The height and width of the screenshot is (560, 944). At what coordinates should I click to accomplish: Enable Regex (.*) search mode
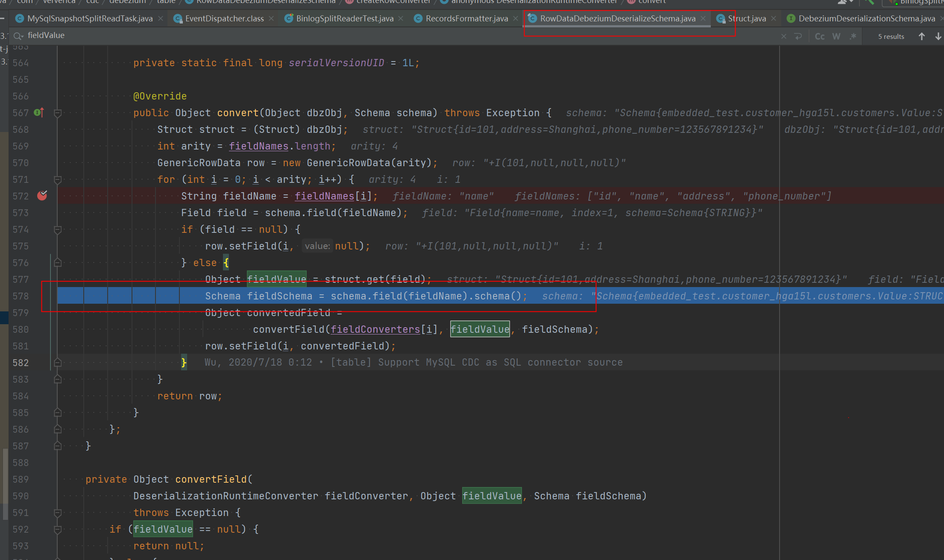[x=853, y=36]
